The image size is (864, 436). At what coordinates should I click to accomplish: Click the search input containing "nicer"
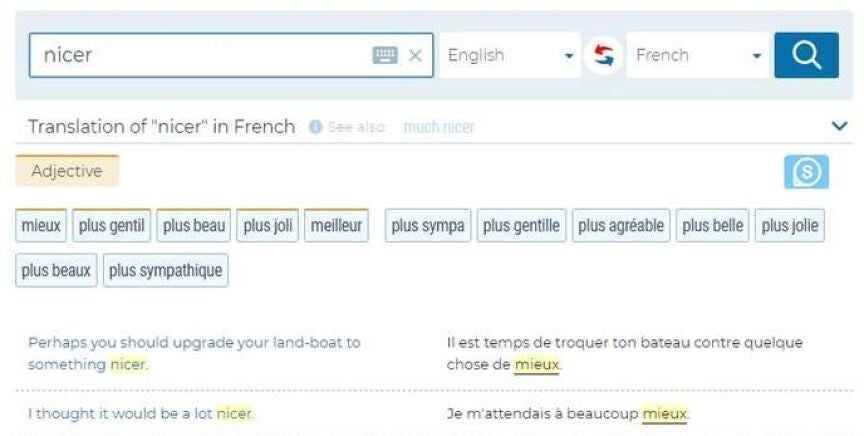200,56
